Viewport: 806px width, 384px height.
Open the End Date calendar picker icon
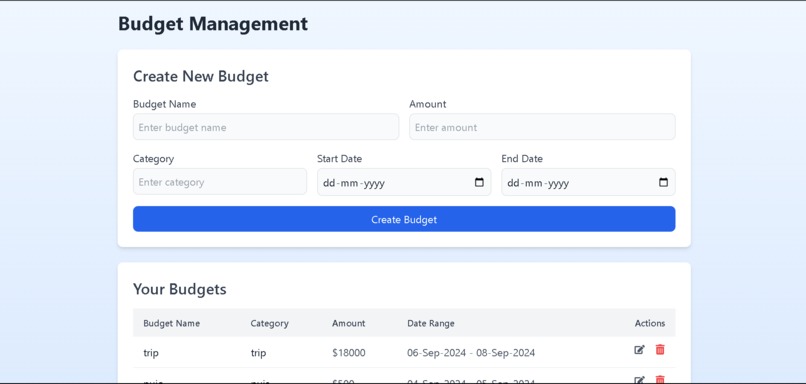tap(663, 182)
